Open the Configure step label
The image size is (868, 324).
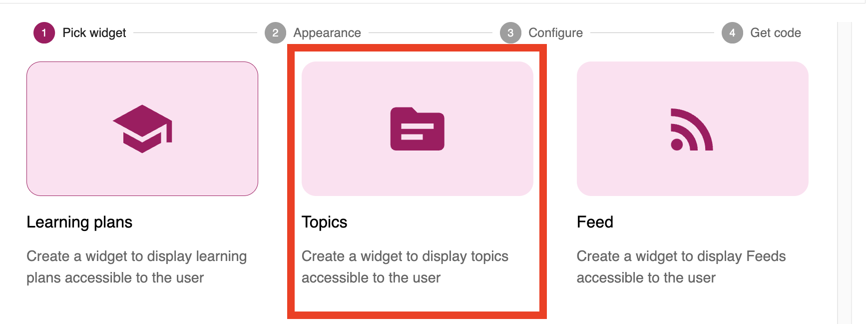[555, 33]
